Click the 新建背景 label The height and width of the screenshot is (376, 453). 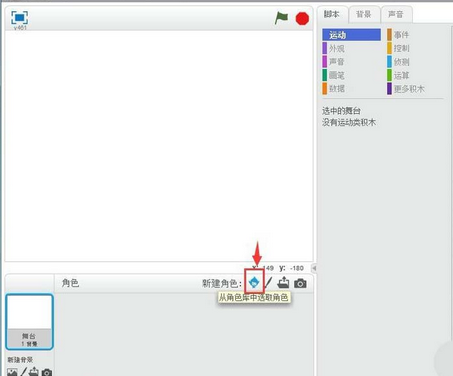(x=20, y=360)
